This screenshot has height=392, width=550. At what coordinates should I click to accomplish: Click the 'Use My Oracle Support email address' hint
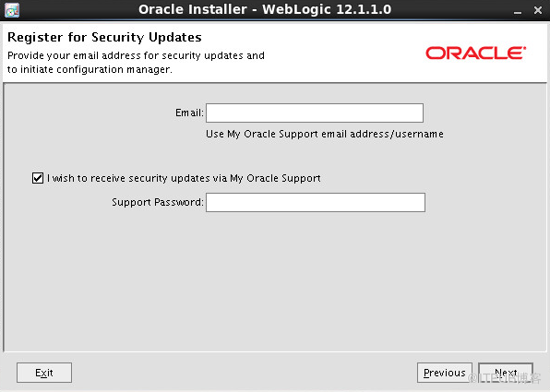(325, 134)
